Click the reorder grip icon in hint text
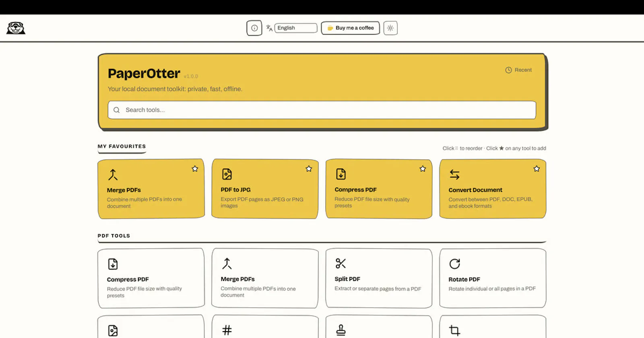The width and height of the screenshot is (644, 338). coord(456,148)
